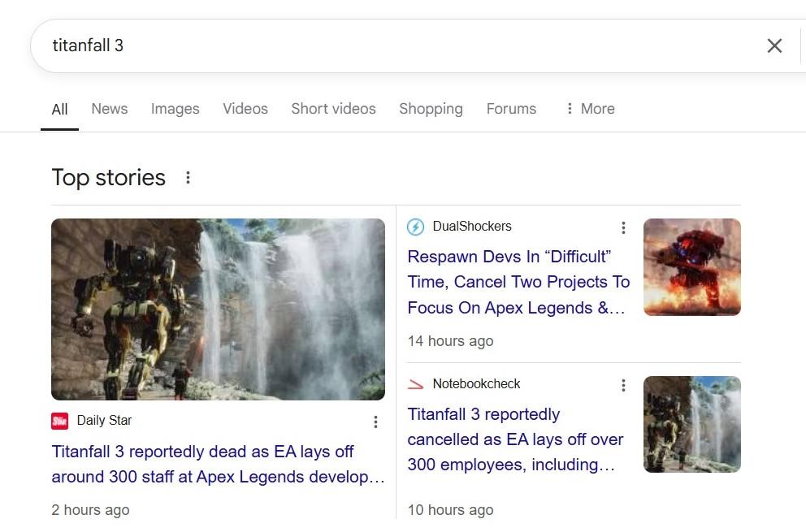The image size is (806, 532).
Task: Open the Images tab
Action: tap(175, 109)
